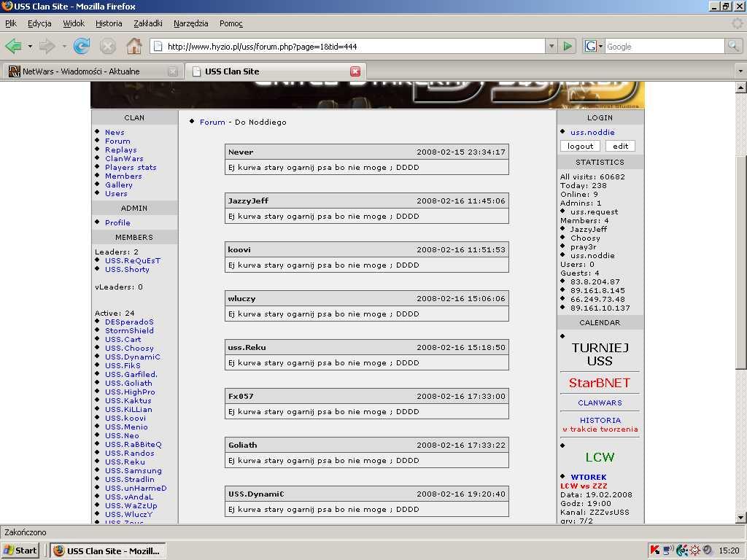Click the Stop loading icon
Viewport: 747px width, 560px height.
(x=108, y=47)
